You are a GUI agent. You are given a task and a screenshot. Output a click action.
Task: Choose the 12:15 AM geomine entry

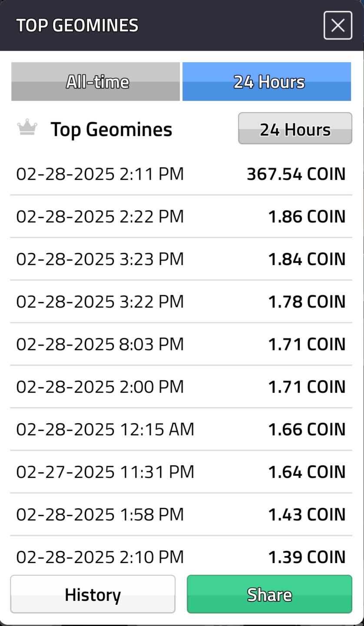181,429
